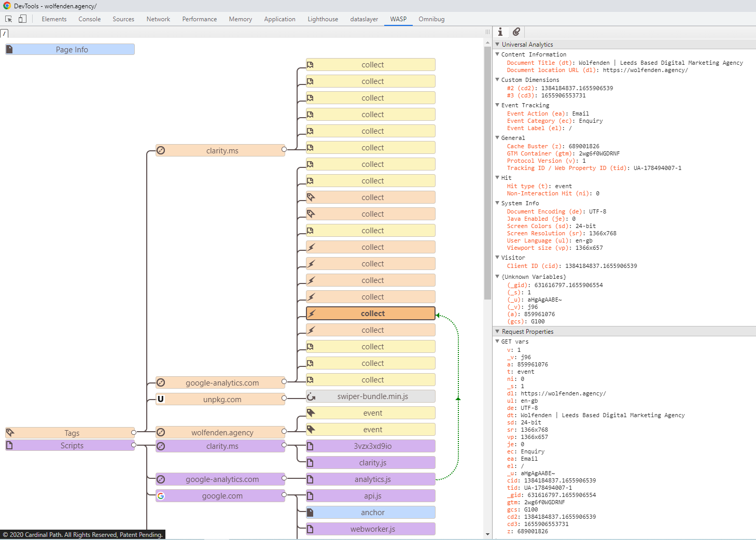Click the tree panel scroll-up arrow
This screenshot has width=756, height=540.
click(487, 42)
